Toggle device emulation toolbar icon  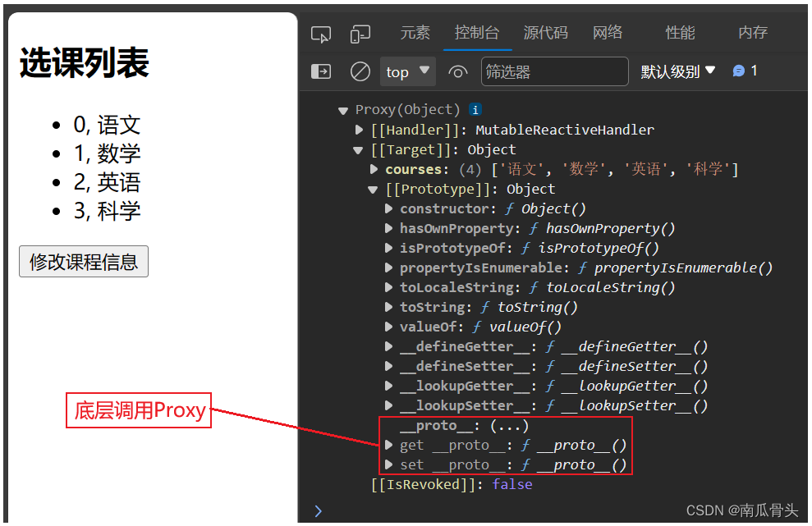click(360, 34)
